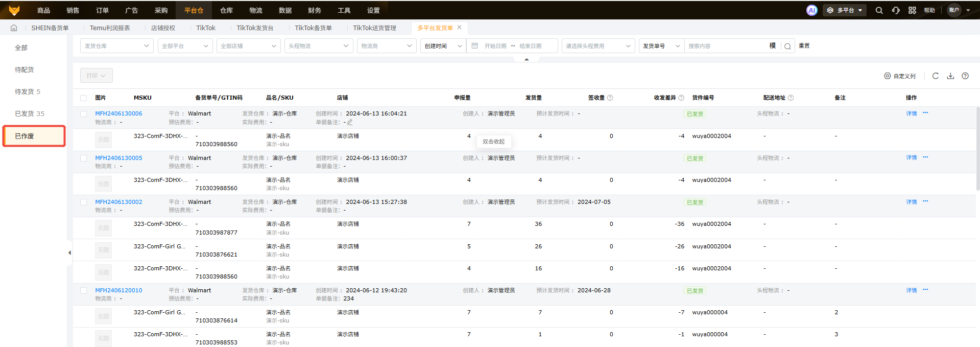The height and width of the screenshot is (347, 980).
Task: Edit remark pencil icon for MFH2406130006
Action: pos(350,122)
